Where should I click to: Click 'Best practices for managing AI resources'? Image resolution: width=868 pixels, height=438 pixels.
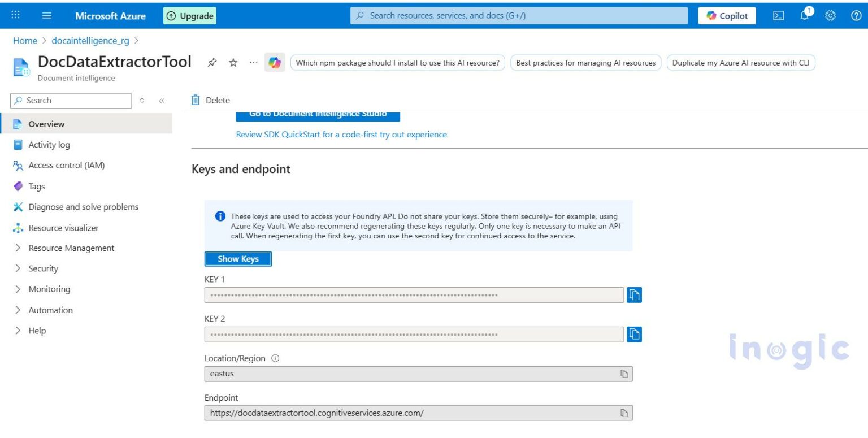tap(586, 63)
